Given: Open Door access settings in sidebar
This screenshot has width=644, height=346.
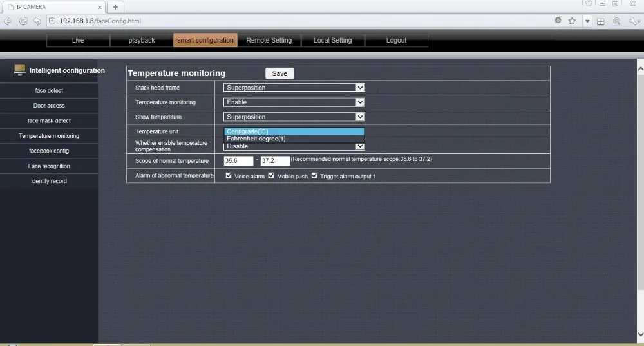Looking at the screenshot, I should tap(49, 106).
